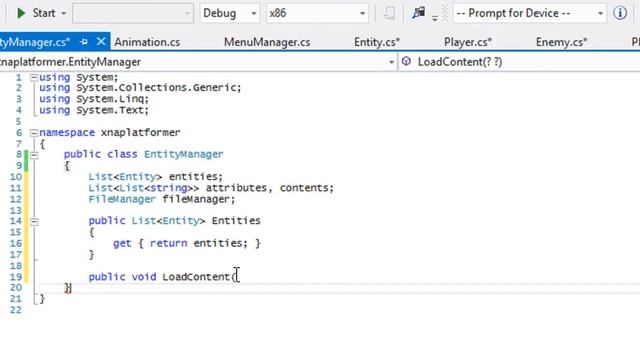Open toolbar overflow options arrow
This screenshot has width=640, height=360.
[x=435, y=18]
